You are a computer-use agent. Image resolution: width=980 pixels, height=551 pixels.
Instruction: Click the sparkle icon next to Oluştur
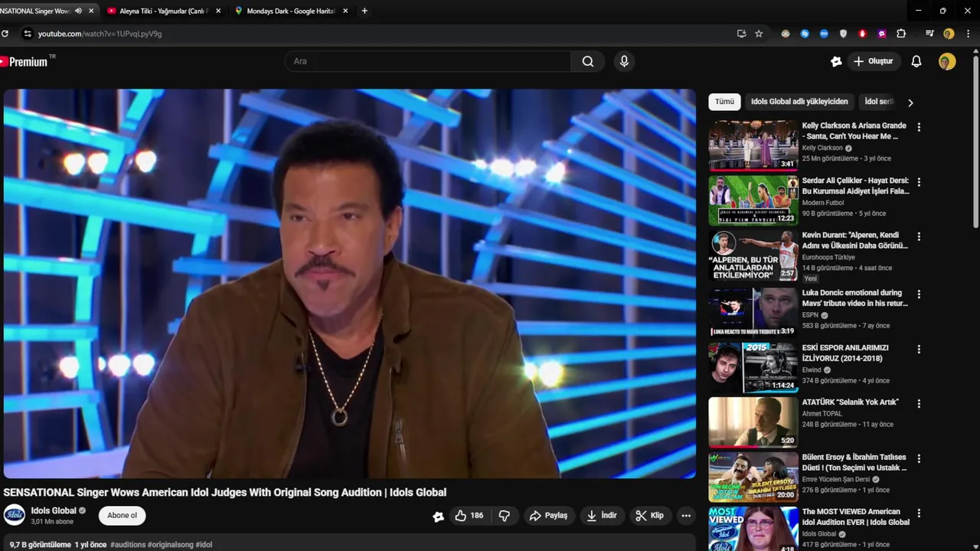click(x=836, y=61)
